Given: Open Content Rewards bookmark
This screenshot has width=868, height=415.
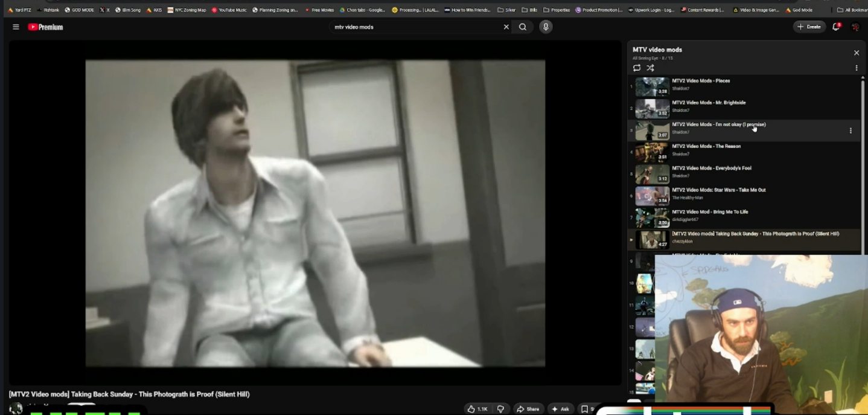Looking at the screenshot, I should tap(702, 10).
